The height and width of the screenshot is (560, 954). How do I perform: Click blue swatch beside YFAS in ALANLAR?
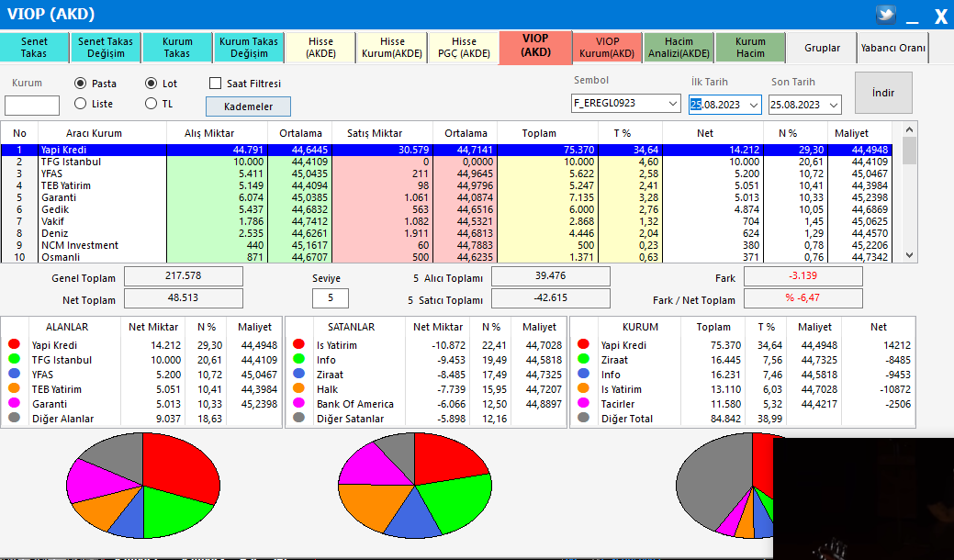pos(14,374)
